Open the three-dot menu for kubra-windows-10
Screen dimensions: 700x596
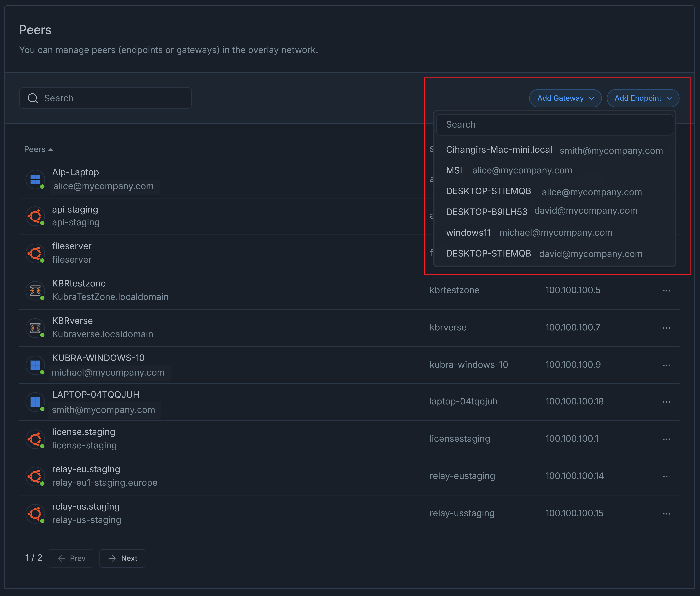[x=667, y=365]
